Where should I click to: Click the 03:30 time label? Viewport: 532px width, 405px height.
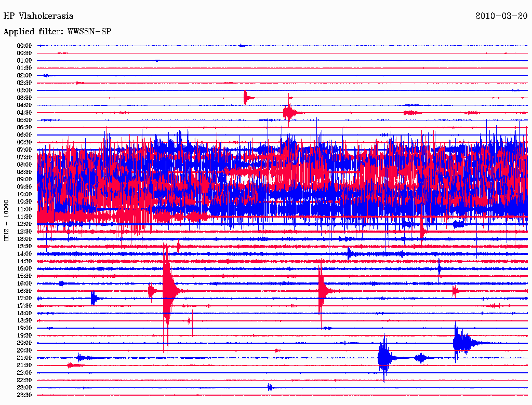click(x=24, y=98)
